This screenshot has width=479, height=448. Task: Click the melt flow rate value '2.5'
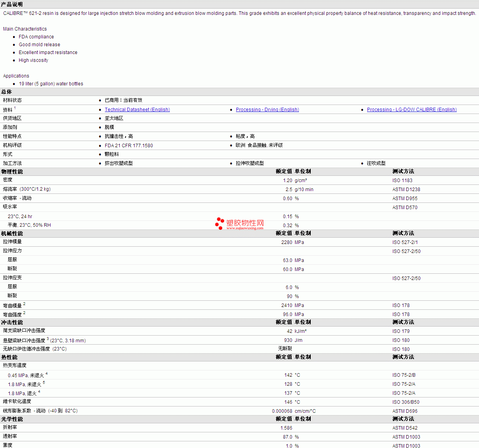click(289, 190)
